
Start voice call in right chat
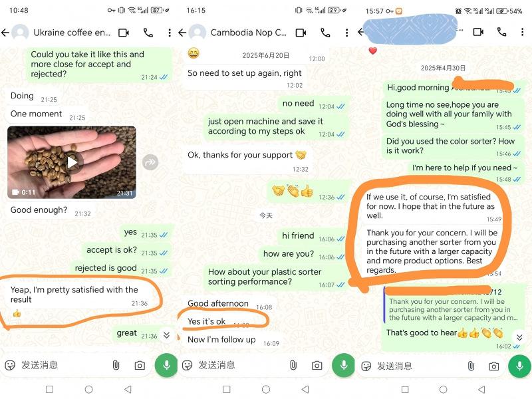click(x=501, y=32)
